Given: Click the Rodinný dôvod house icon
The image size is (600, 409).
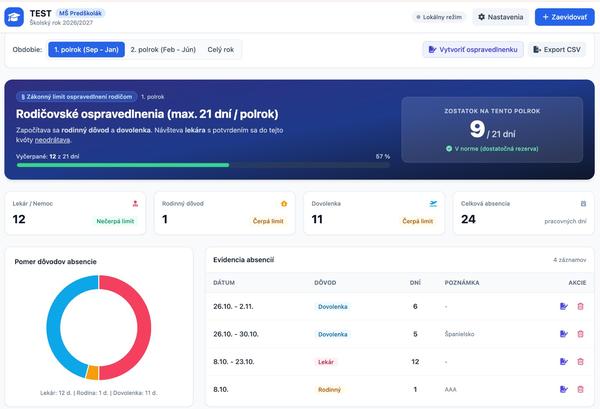Looking at the screenshot, I should [x=284, y=204].
